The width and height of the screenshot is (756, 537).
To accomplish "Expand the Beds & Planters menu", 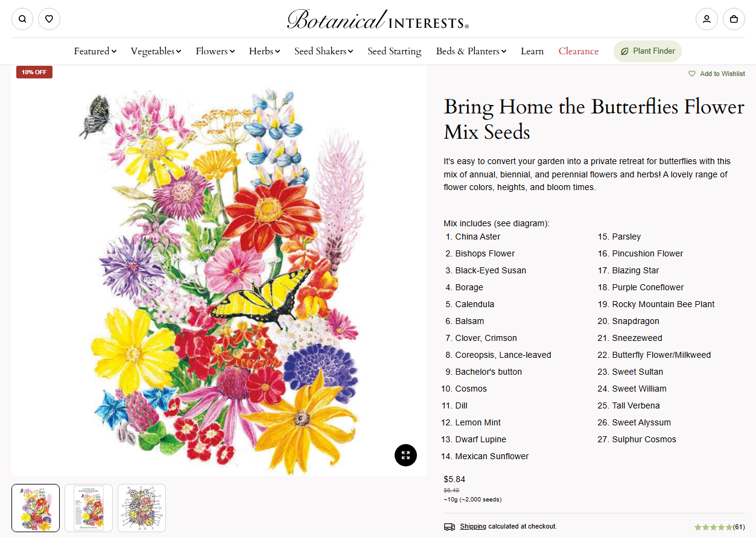I will [x=471, y=51].
